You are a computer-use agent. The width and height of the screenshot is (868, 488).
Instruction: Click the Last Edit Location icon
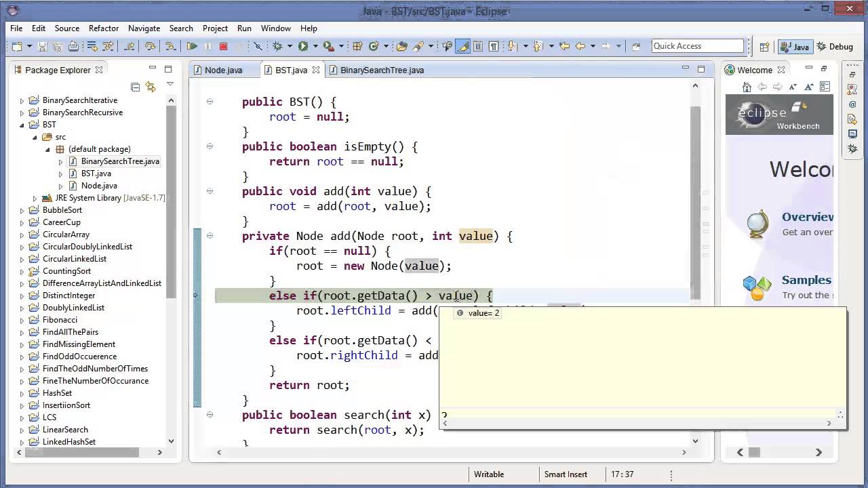pyautogui.click(x=564, y=46)
